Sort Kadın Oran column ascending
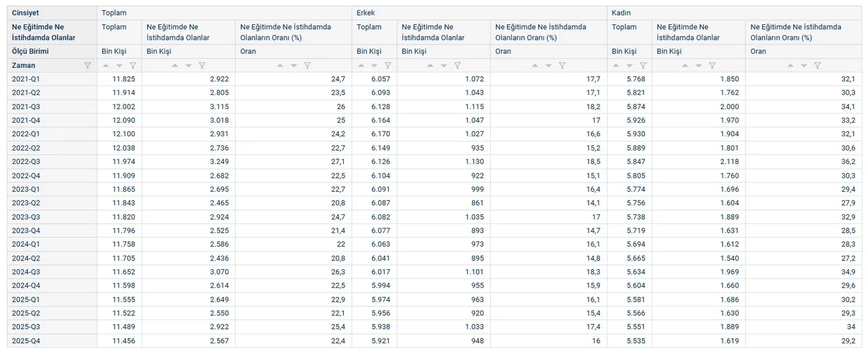Screen dimensions: 868x358 point(790,66)
